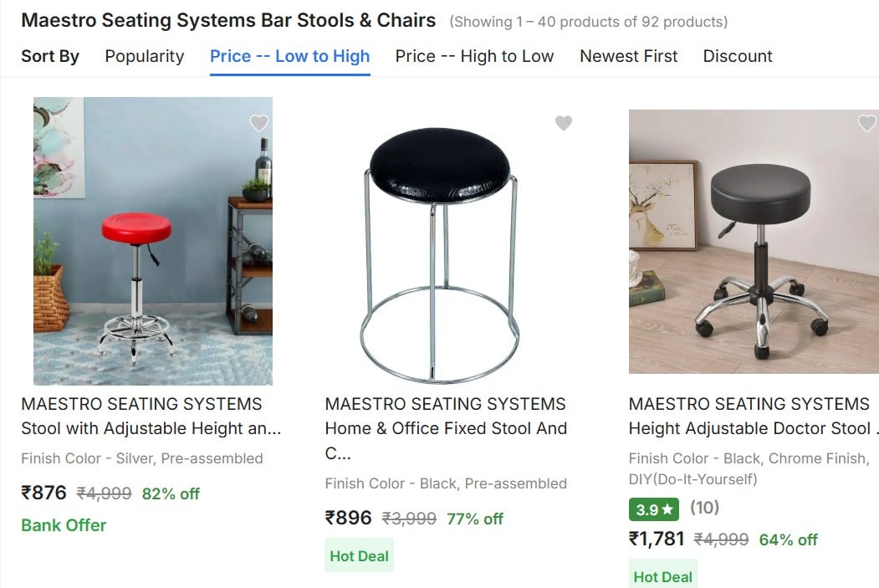Select Price -- Low to High sorting
Viewport: 879px width, 588px height.
pos(290,56)
